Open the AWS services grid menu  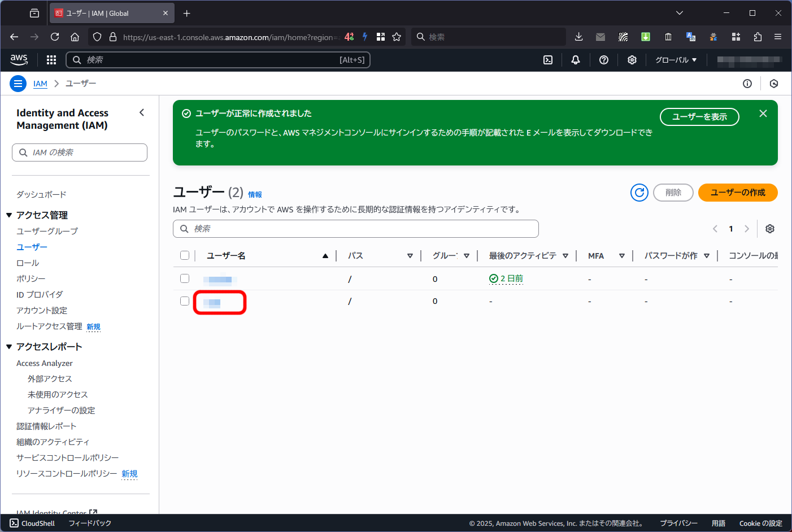51,60
